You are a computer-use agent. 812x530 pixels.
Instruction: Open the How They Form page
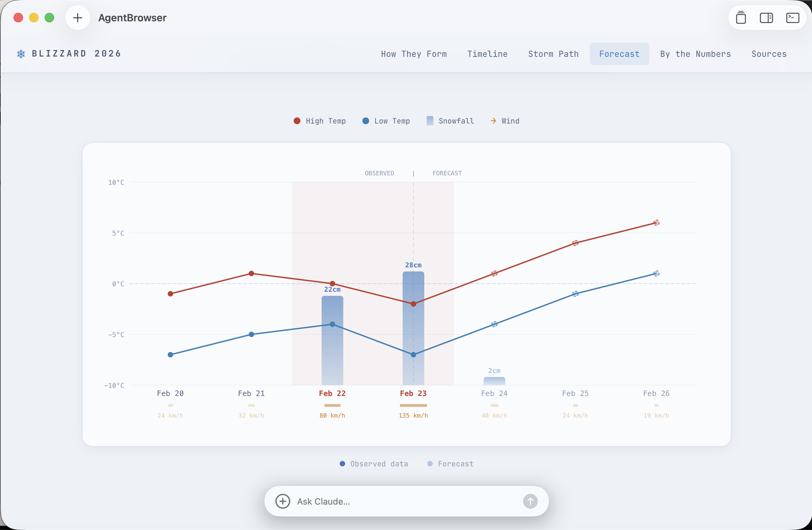tap(414, 54)
